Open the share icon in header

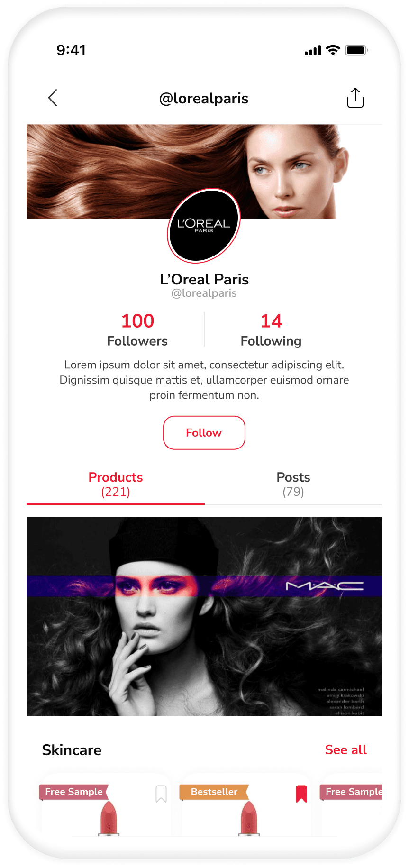click(x=355, y=98)
